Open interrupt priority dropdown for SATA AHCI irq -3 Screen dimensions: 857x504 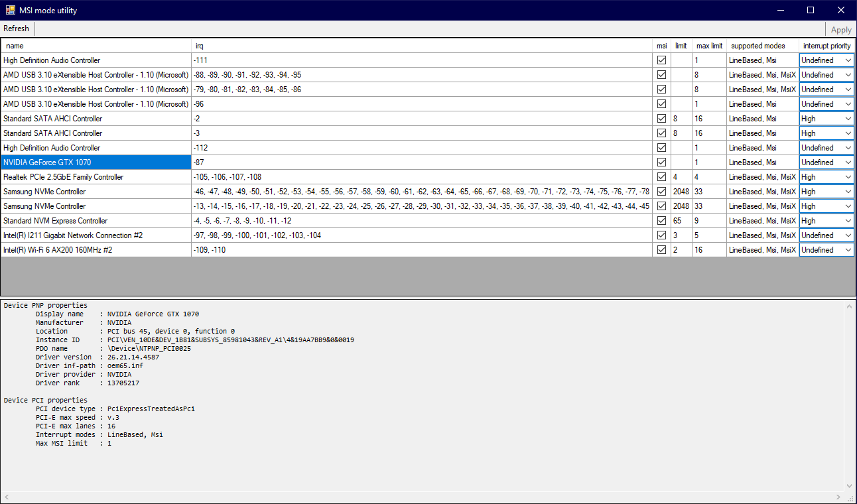[x=826, y=133]
